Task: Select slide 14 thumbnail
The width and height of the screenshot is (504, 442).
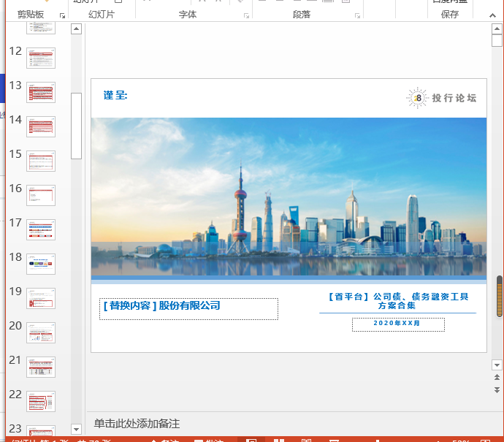Action: pyautogui.click(x=41, y=126)
